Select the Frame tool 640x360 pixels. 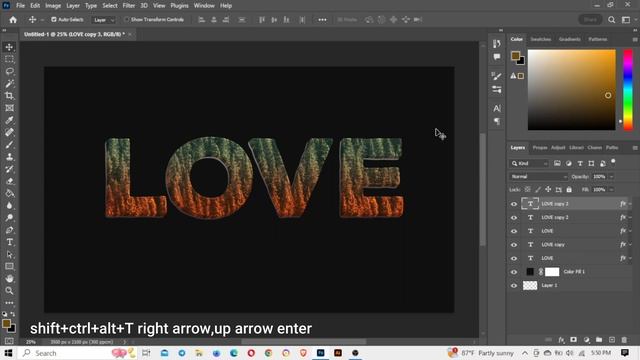point(9,108)
